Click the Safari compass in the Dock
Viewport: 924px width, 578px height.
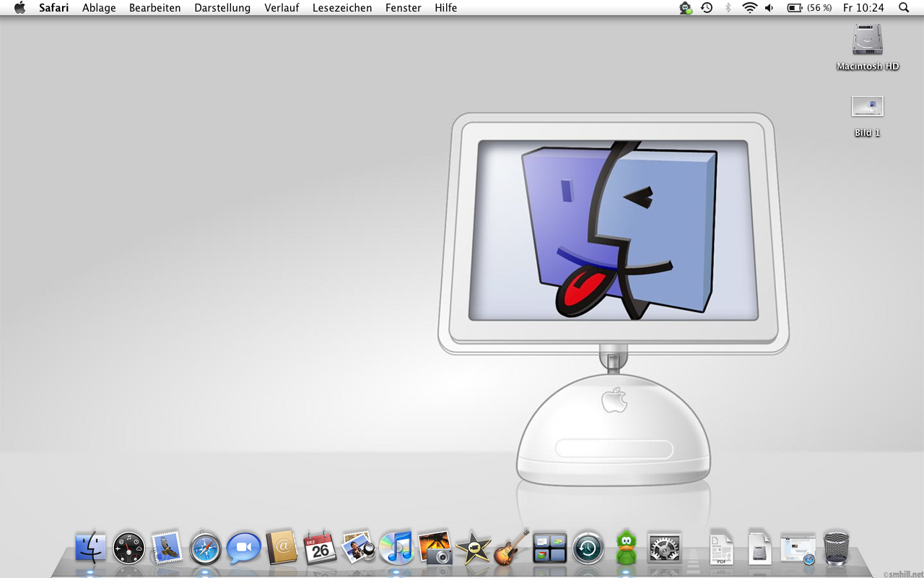click(206, 548)
